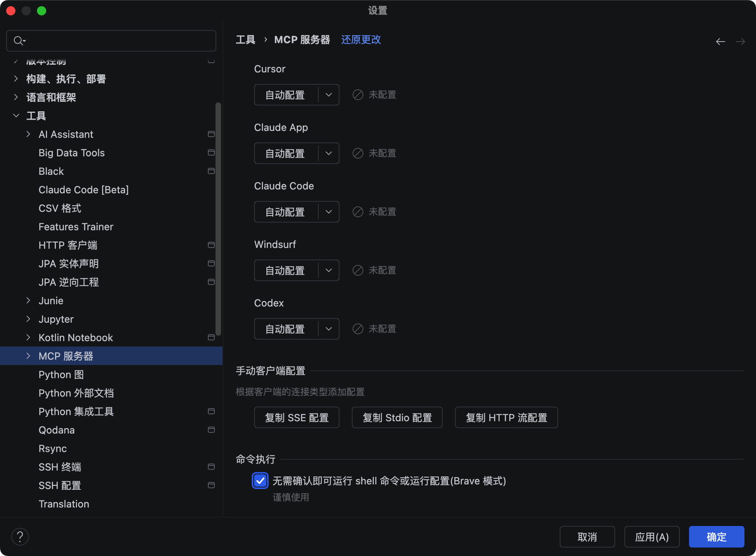This screenshot has height=556, width=756.
Task: Click project-level icon beside AI Assistant
Action: pos(211,134)
